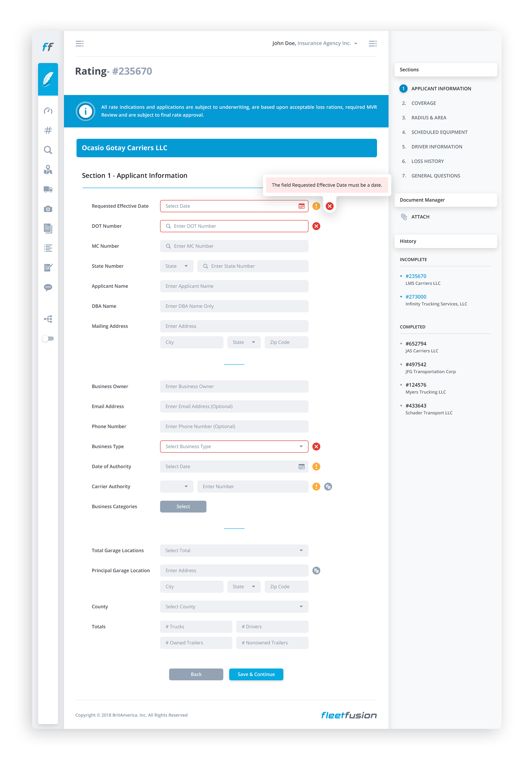
Task: Go to the COVERAGE section
Action: 423,103
